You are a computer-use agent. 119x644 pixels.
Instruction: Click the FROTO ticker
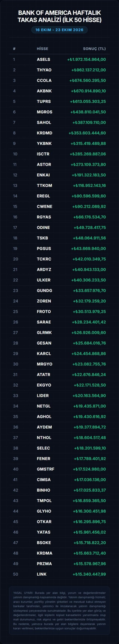click(x=44, y=311)
